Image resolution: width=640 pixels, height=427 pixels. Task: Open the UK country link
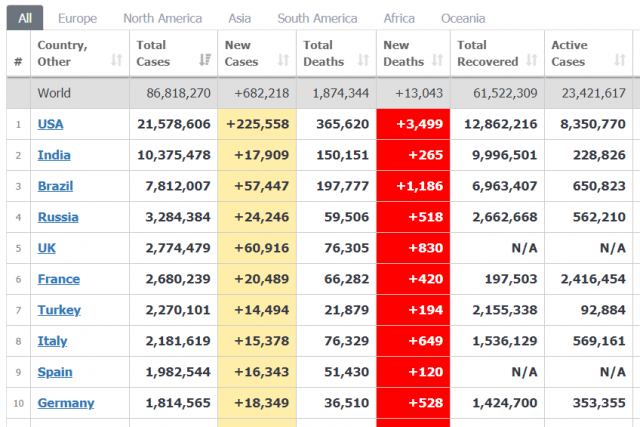tap(47, 248)
